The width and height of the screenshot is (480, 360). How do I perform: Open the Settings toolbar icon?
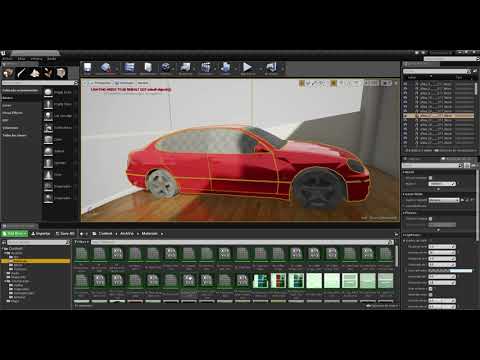[x=166, y=68]
